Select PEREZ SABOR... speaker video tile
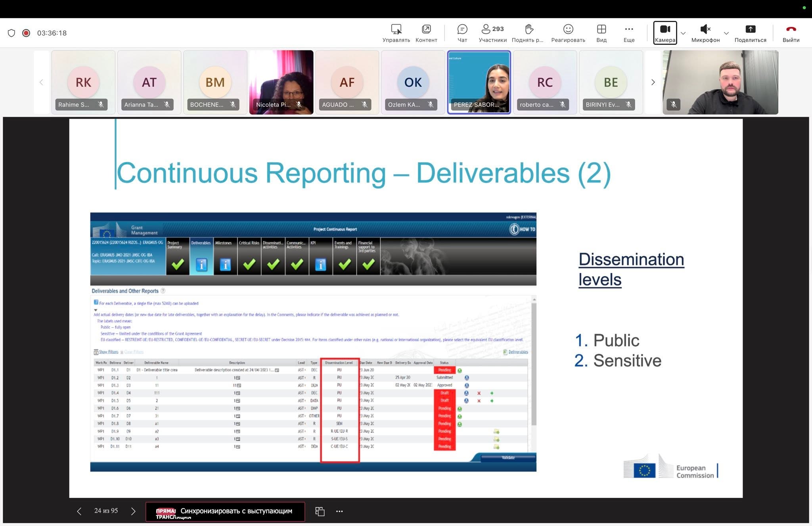The height and width of the screenshot is (526, 812). click(x=479, y=82)
